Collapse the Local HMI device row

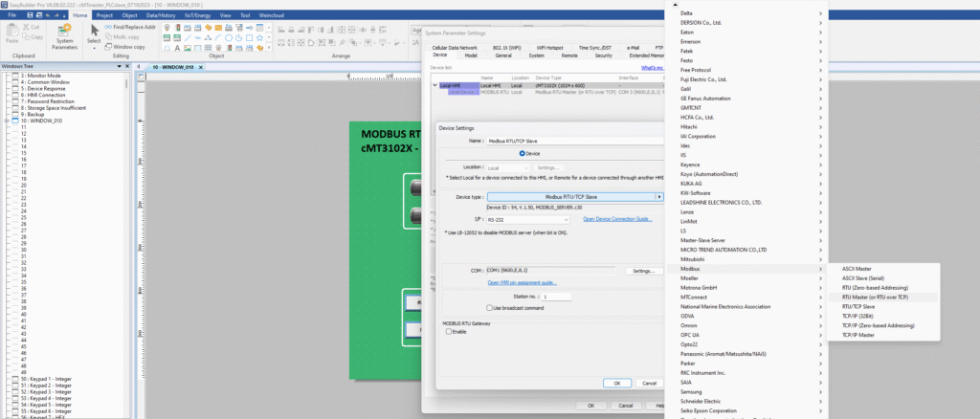coord(435,85)
